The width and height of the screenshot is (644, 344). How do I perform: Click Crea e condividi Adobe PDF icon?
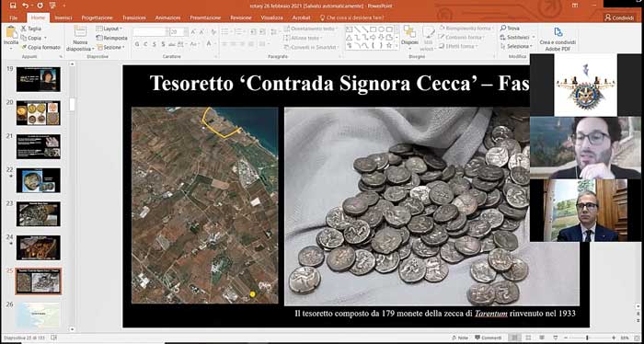(558, 32)
